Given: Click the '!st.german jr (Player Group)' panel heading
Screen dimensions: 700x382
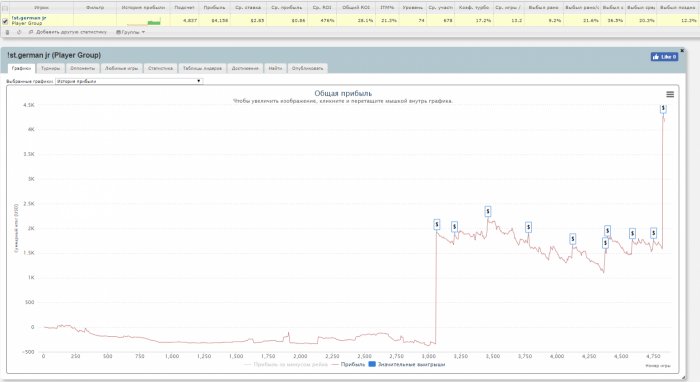Looking at the screenshot, I should 54,55.
